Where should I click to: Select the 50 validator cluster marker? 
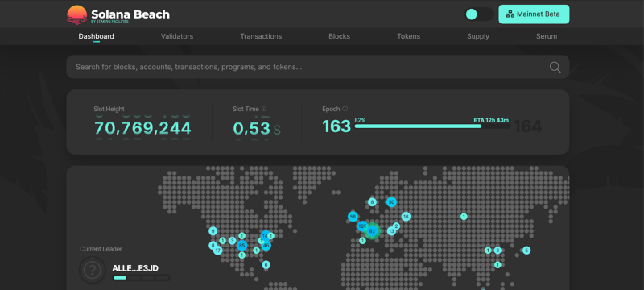[391, 202]
